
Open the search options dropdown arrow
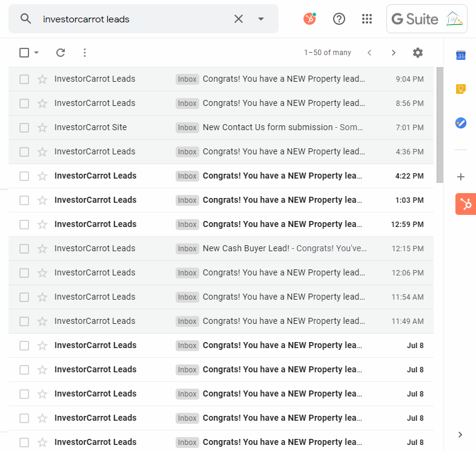pos(261,19)
